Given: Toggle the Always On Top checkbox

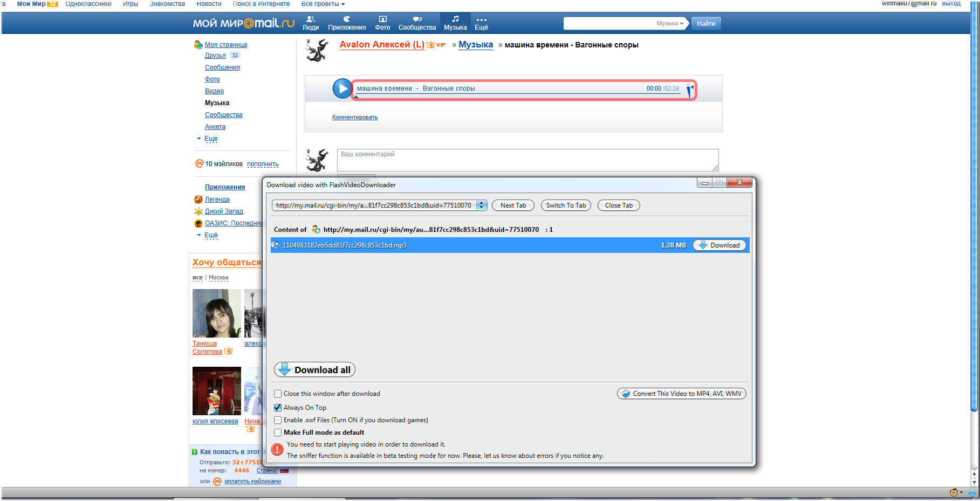Looking at the screenshot, I should 278,408.
